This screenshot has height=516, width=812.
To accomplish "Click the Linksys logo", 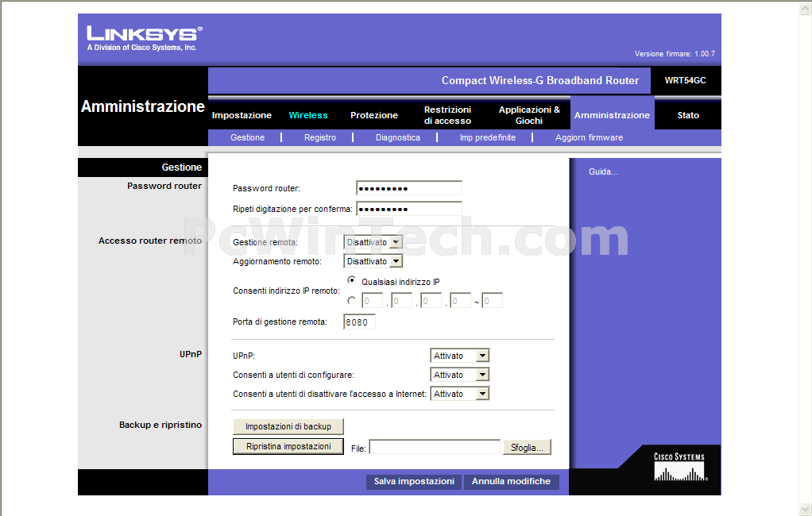I will coord(145,38).
